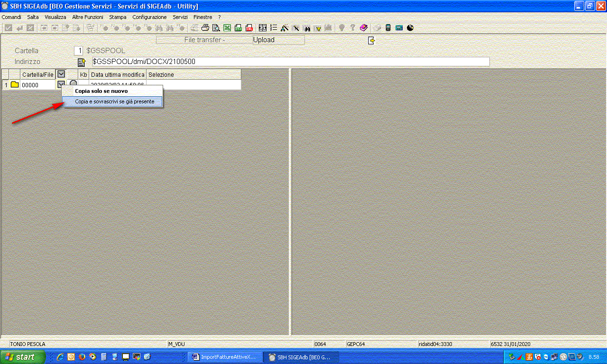Click the CSV export icon
Viewport: 607px width, 364px height.
pos(238,28)
